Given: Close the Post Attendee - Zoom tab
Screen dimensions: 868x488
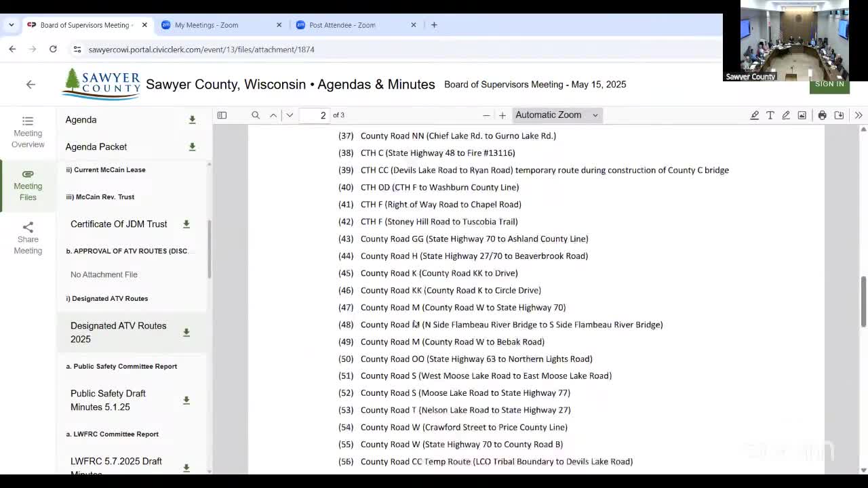Looking at the screenshot, I should [x=413, y=25].
